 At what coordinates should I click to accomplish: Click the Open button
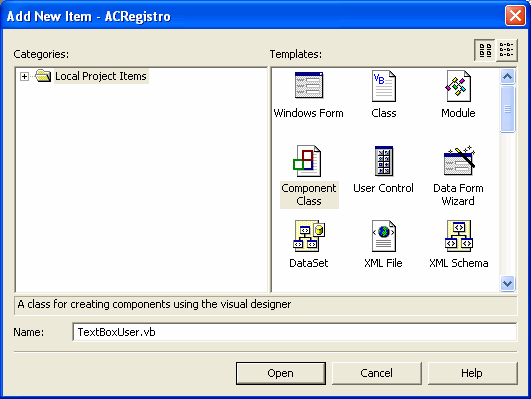click(x=281, y=373)
